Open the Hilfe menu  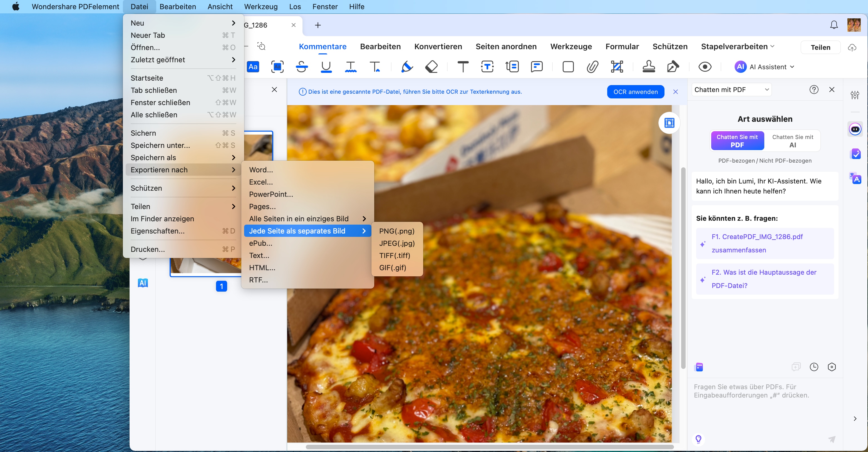(356, 6)
